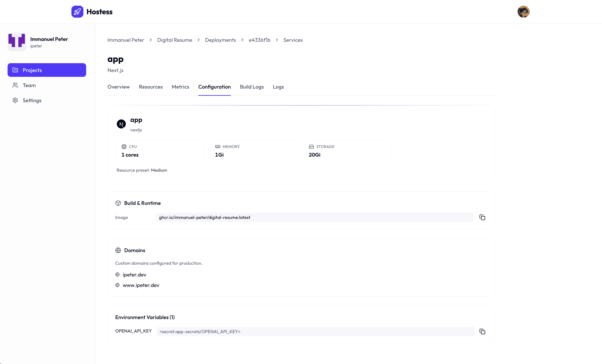Go to Immanuel Peter breadcrumb
602x364 pixels.
tap(126, 40)
